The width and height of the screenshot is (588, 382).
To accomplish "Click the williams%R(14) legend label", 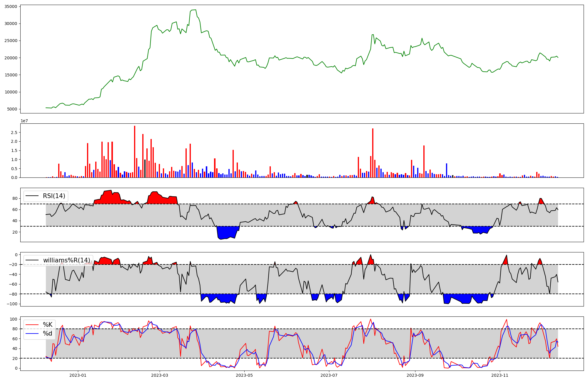I will click(66, 260).
